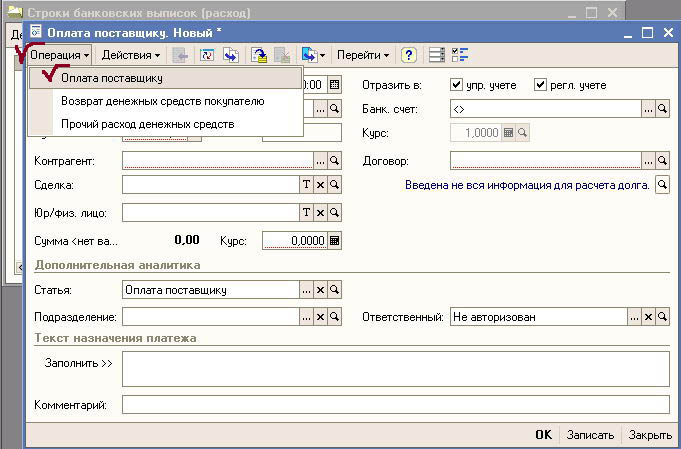Image resolution: width=681 pixels, height=449 pixels.
Task: Click the help question mark icon
Action: pyautogui.click(x=408, y=55)
